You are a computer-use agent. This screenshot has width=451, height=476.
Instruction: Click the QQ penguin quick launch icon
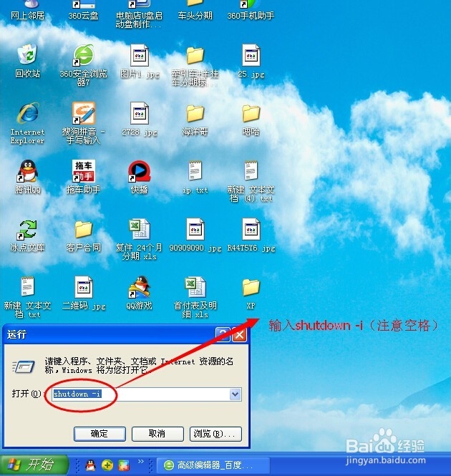tap(90, 465)
